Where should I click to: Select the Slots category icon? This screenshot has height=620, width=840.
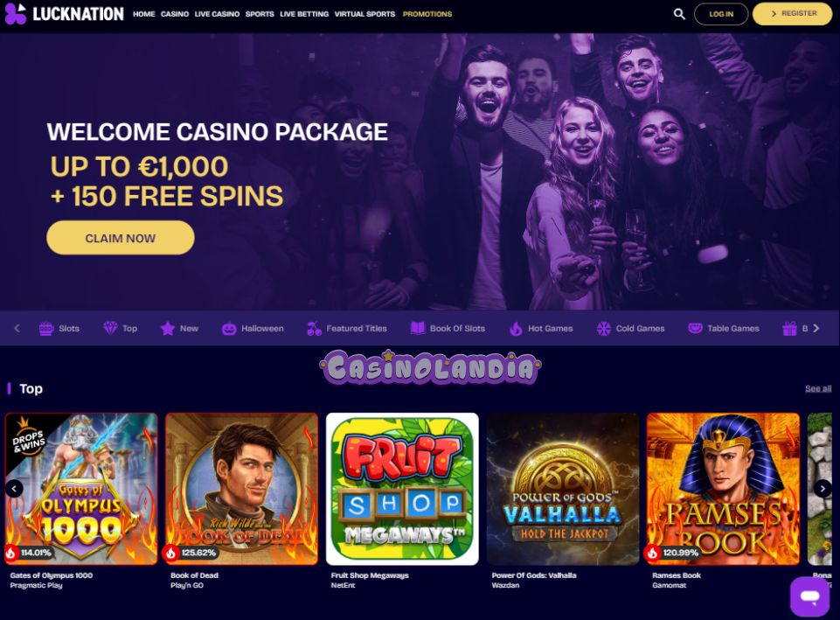tap(46, 329)
